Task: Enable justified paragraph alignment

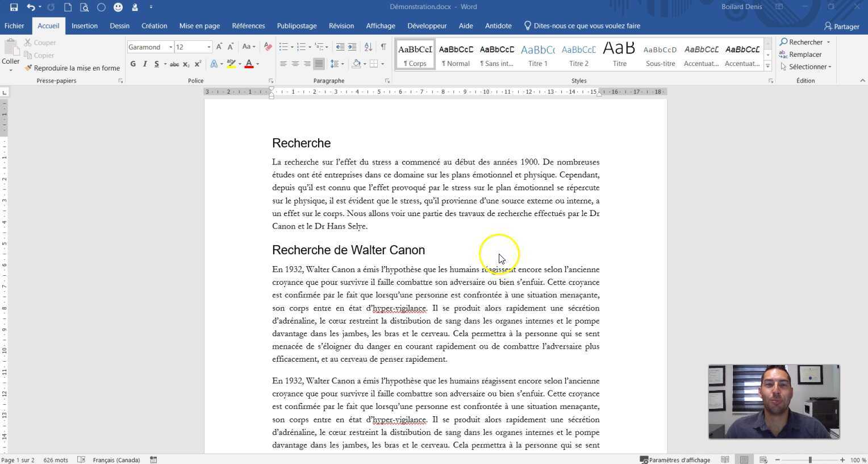Action: 318,64
